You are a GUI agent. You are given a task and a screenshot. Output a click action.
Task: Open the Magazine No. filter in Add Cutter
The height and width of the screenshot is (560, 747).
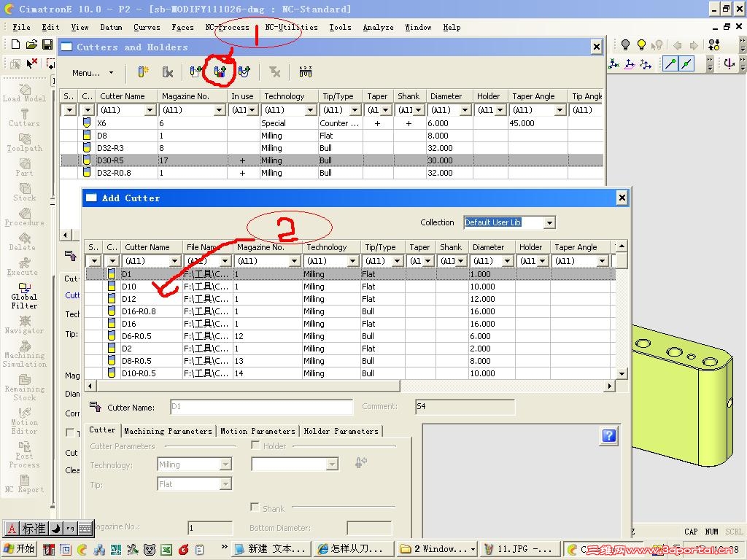294,261
